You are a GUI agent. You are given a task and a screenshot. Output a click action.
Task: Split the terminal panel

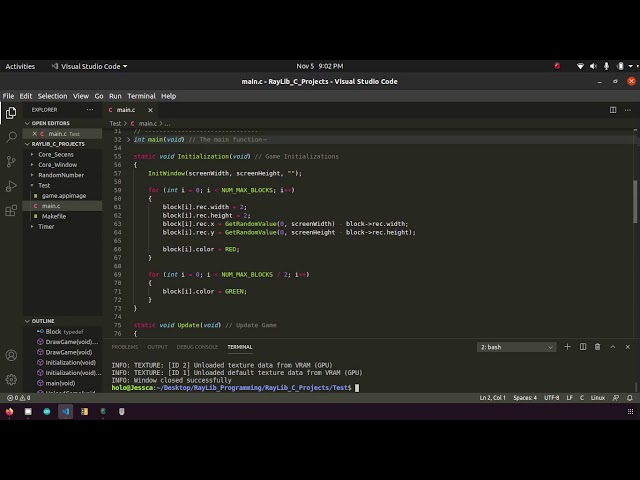(x=583, y=347)
